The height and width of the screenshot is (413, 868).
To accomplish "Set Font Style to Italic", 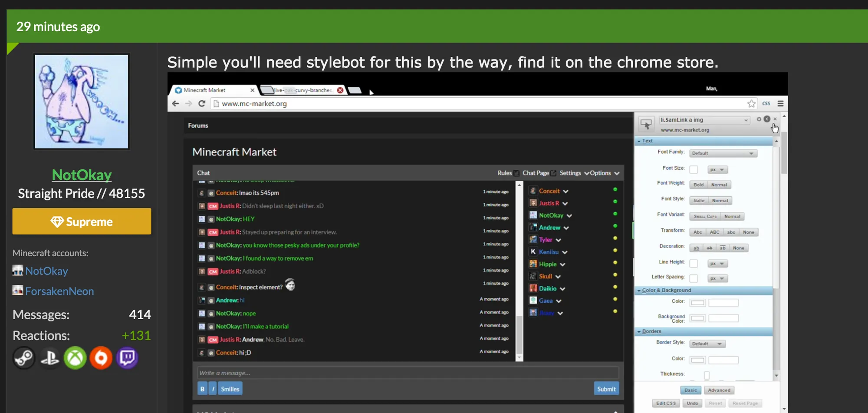I will click(699, 201).
